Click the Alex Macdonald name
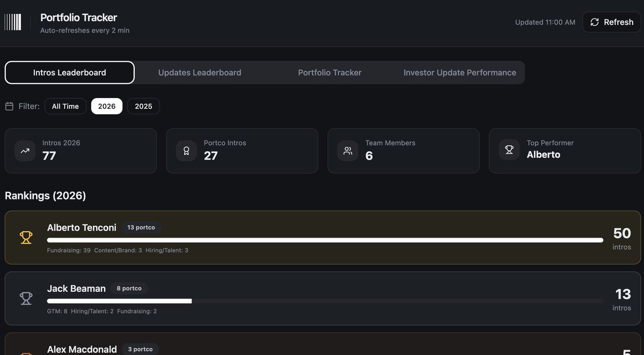644x355 pixels. [82, 349]
